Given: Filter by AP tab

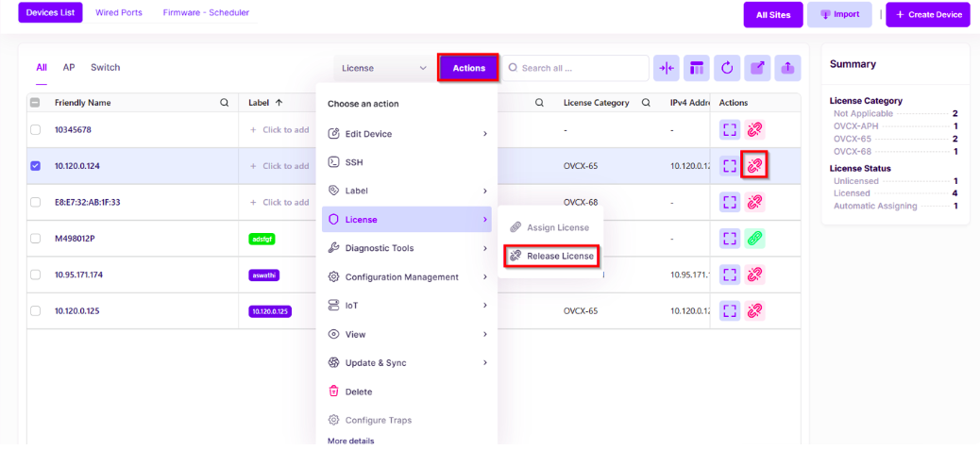Looking at the screenshot, I should (x=69, y=67).
